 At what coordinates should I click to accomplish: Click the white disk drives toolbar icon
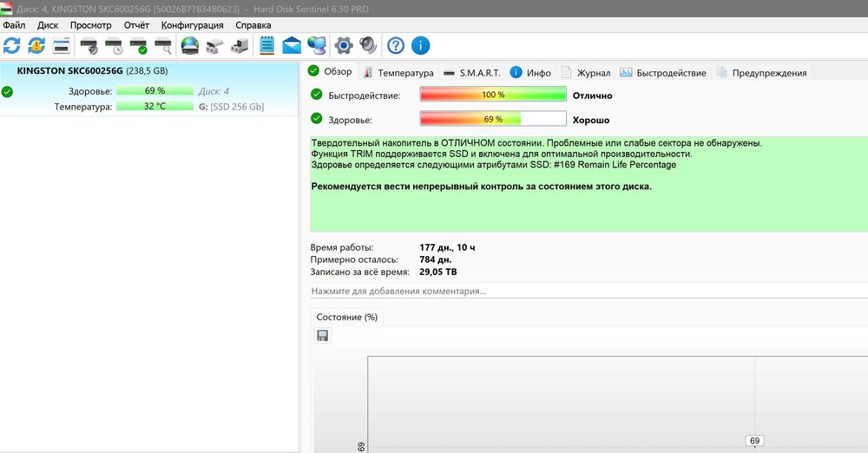214,45
